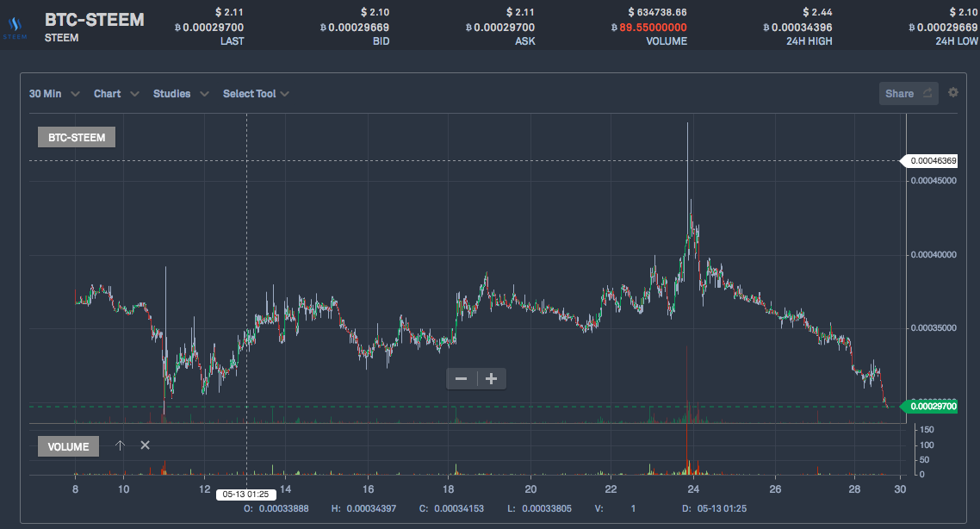Click date 10 on the time axis
Image resolution: width=980 pixels, height=529 pixels.
click(124, 489)
